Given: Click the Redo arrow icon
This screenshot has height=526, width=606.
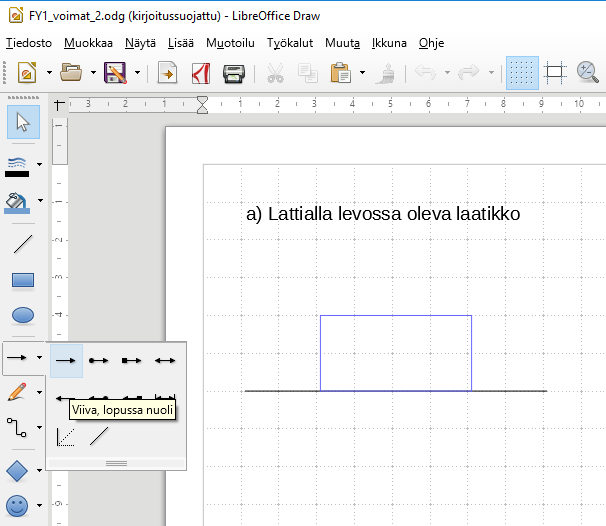Looking at the screenshot, I should [x=469, y=72].
